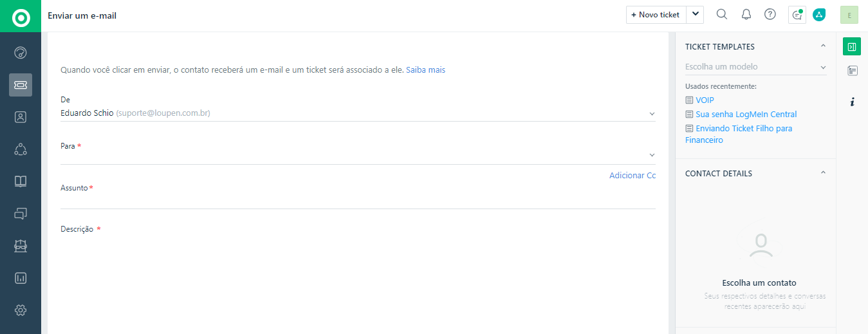Click the Descrição editor area
This screenshot has height=334, width=868.
pyautogui.click(x=358, y=283)
